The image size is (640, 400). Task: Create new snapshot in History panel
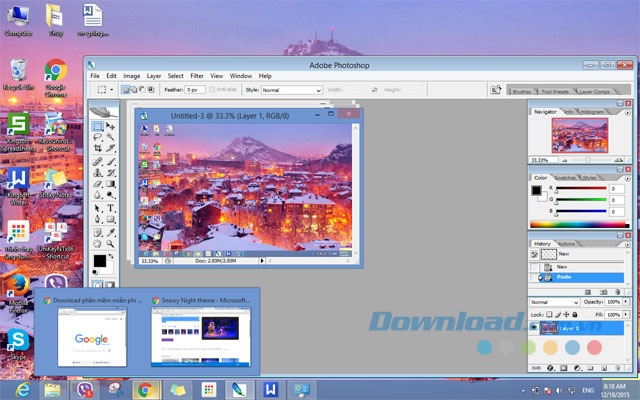(x=604, y=292)
